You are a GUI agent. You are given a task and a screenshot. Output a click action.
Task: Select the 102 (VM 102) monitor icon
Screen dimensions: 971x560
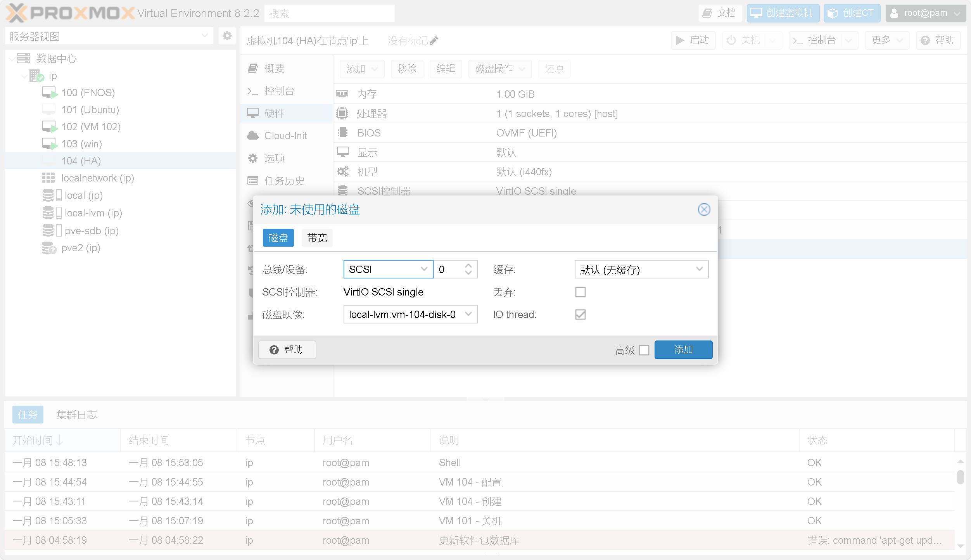click(x=50, y=127)
